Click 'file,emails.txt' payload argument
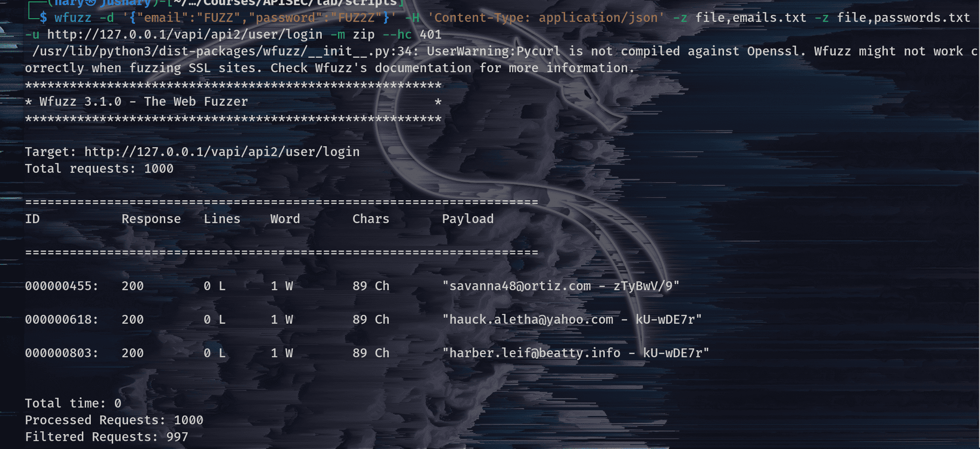This screenshot has width=980, height=449. click(750, 18)
